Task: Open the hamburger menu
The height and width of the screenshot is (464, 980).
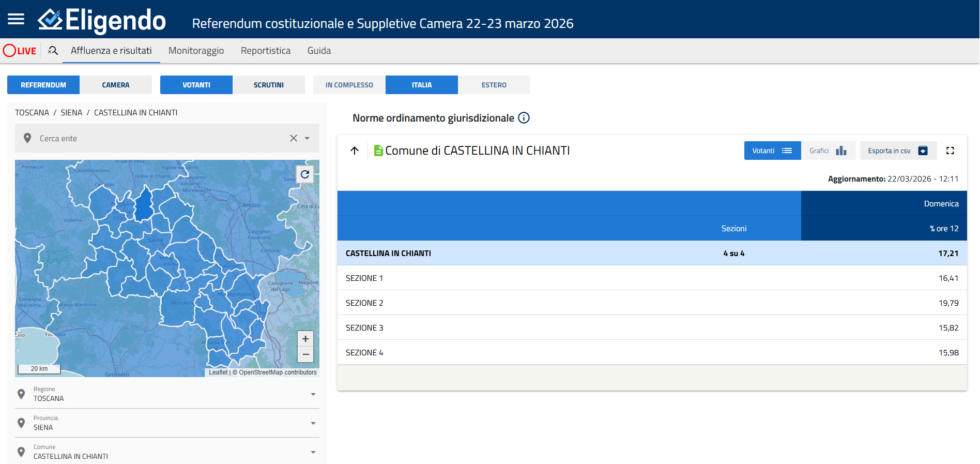Action: pos(16,19)
